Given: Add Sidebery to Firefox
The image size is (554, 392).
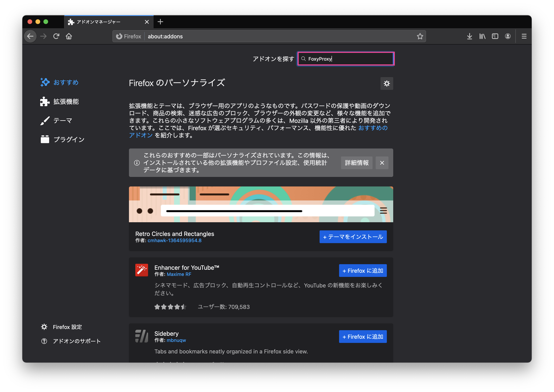Looking at the screenshot, I should pos(363,337).
